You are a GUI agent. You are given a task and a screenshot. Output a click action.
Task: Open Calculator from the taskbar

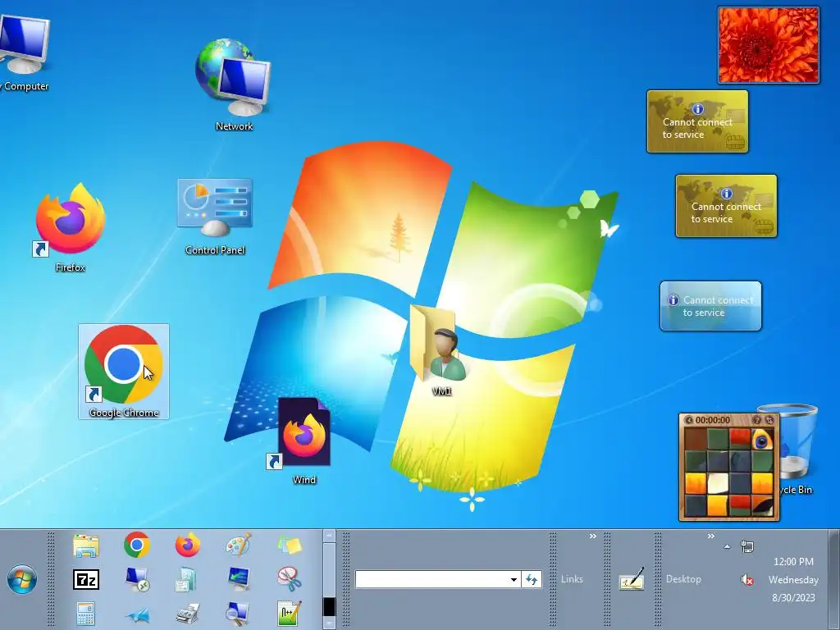coord(85,614)
